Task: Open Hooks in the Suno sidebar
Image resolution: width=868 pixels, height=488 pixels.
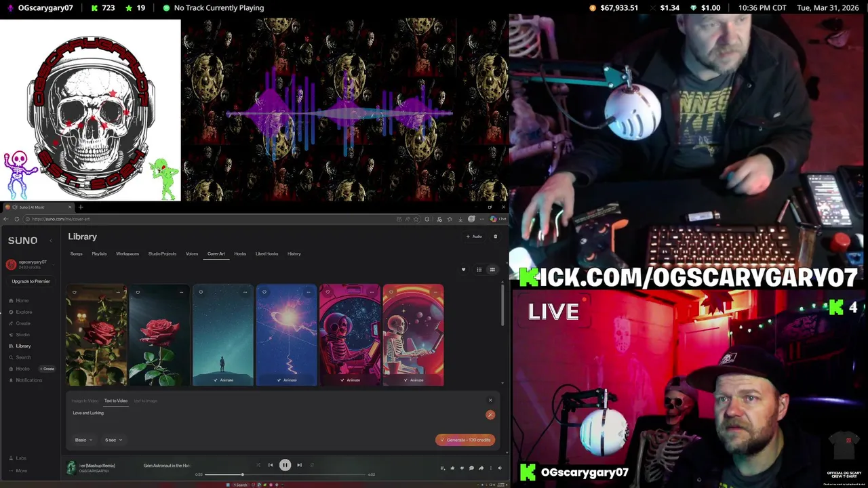Action: point(19,369)
